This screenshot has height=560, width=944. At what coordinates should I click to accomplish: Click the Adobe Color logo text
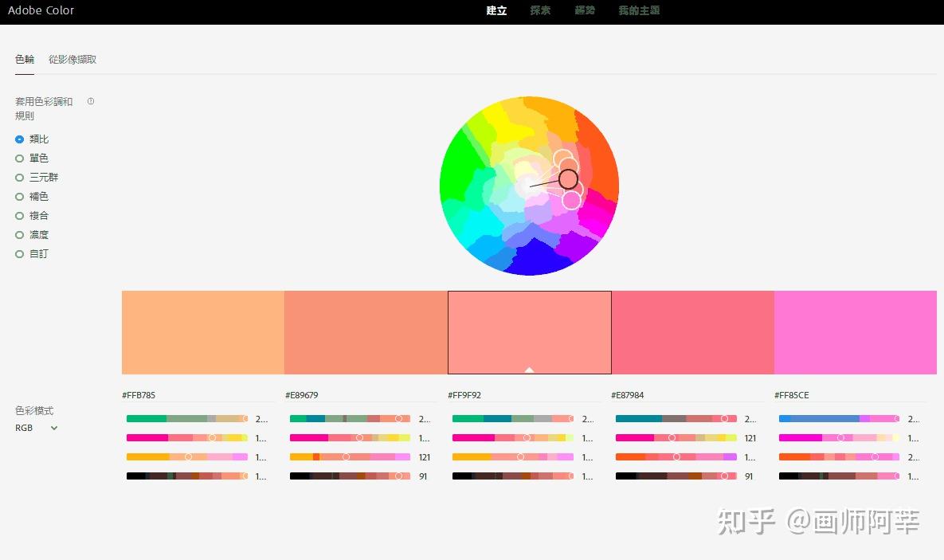pyautogui.click(x=41, y=10)
